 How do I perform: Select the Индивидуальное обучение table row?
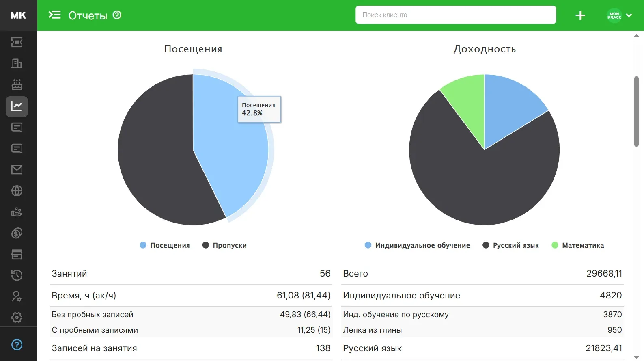point(482,295)
